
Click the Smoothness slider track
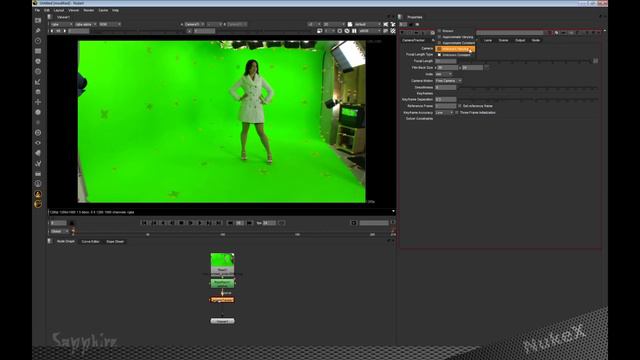point(528,87)
